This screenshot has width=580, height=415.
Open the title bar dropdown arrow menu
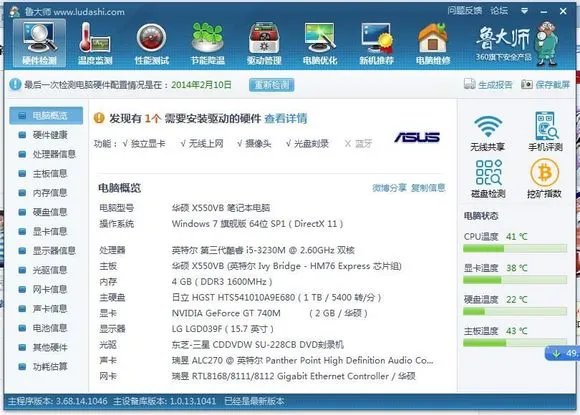(x=524, y=11)
